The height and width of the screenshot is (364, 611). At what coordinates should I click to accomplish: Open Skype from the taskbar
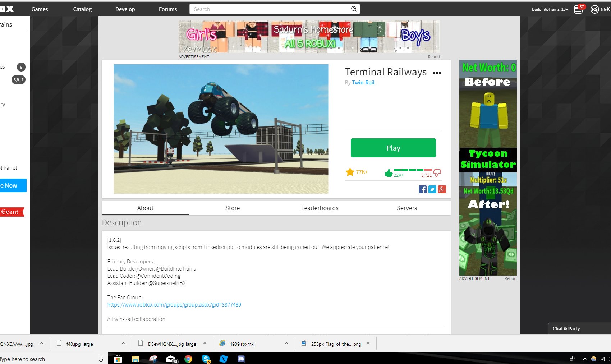[x=206, y=359]
